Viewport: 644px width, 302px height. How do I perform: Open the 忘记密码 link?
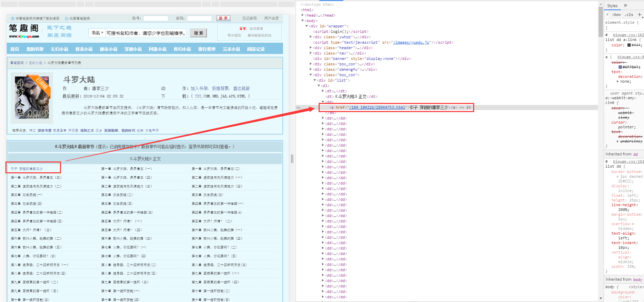tap(249, 18)
